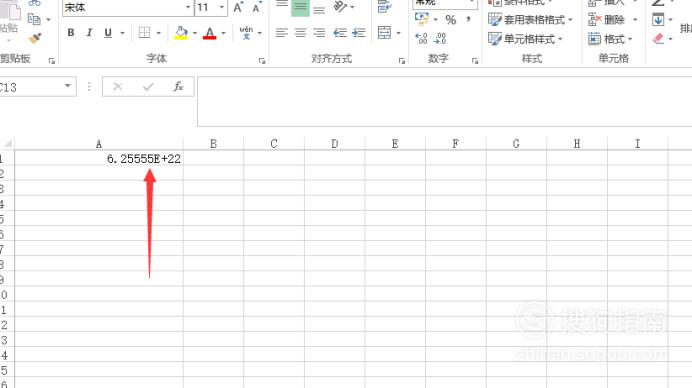Open font color dropdown arrow
The image size is (692, 388).
[223, 33]
